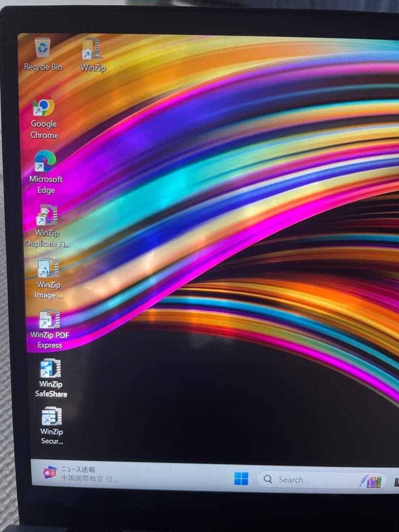Select the Google Chrome shortcut icon
399x532 pixels.
43,105
